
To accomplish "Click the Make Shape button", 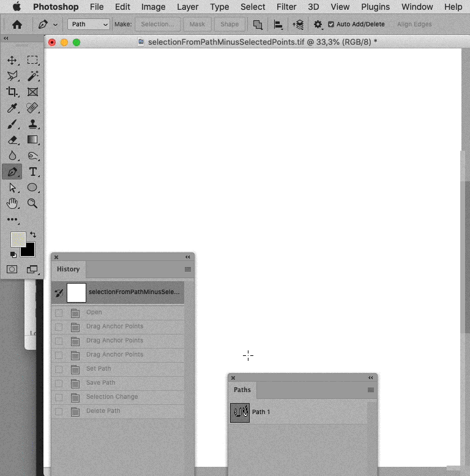I will pos(229,25).
